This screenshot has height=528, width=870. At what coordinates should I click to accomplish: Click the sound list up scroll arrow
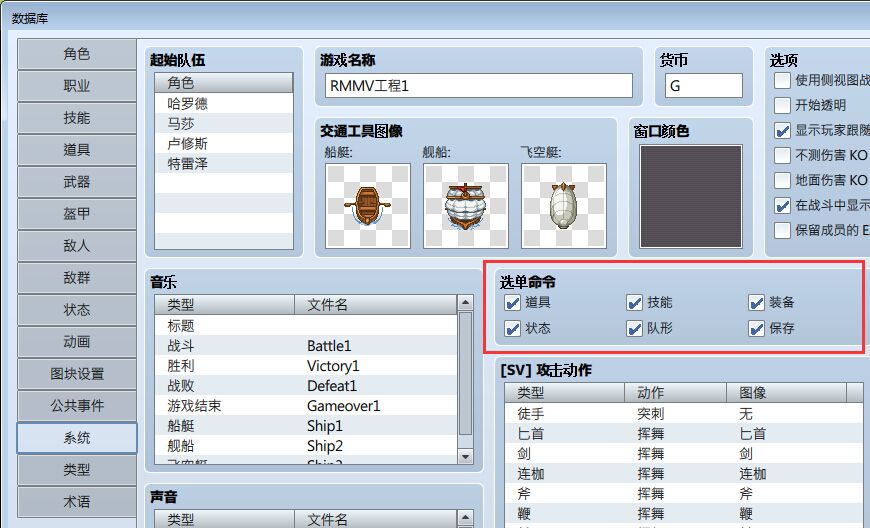click(465, 518)
